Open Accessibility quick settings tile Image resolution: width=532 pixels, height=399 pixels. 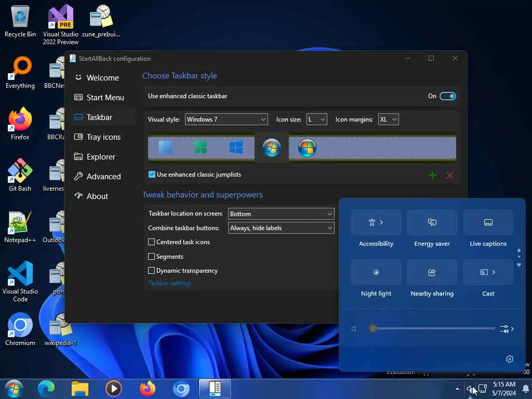(376, 222)
